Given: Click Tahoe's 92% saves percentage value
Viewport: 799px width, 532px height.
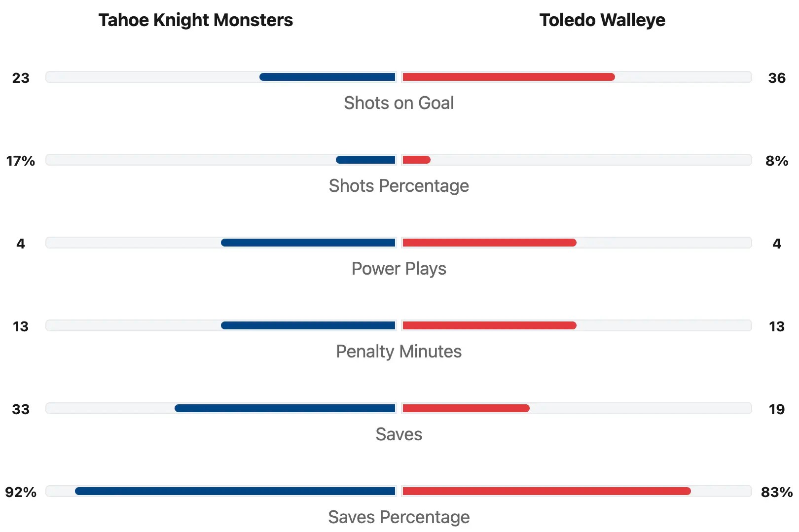Looking at the screenshot, I should [21, 492].
